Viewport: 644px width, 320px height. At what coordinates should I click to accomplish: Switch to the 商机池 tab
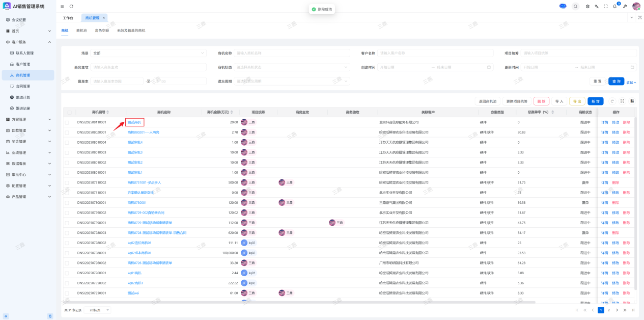[x=81, y=31]
